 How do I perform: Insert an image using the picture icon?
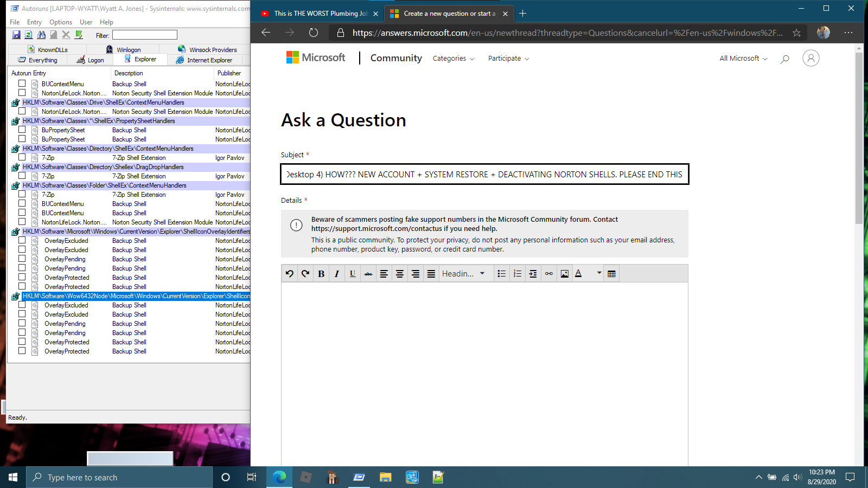click(565, 274)
